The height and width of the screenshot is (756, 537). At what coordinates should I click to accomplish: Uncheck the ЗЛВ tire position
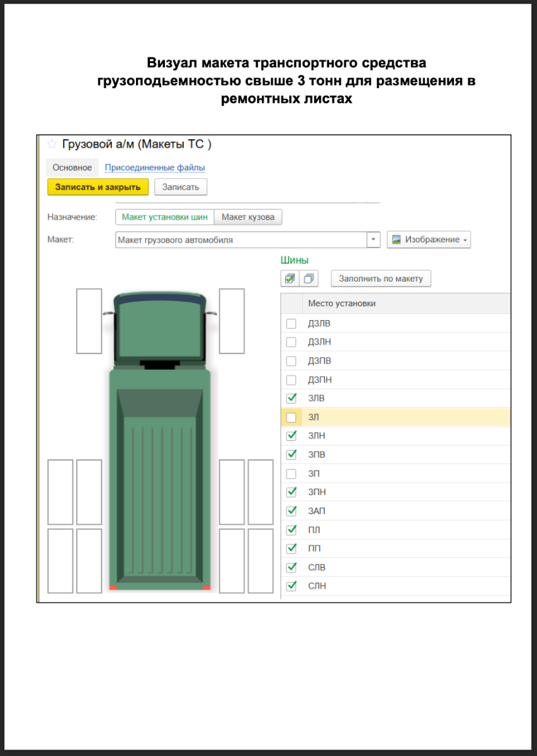(x=291, y=398)
